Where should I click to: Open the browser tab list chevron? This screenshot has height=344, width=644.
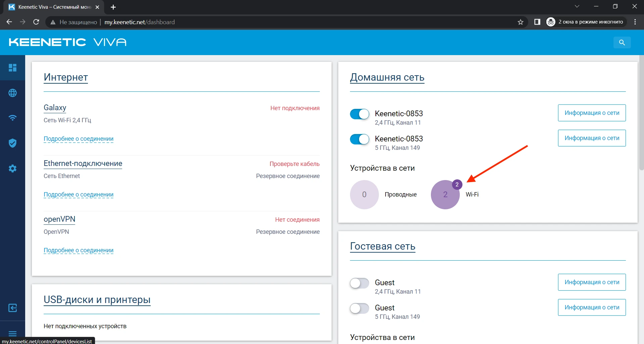click(577, 7)
